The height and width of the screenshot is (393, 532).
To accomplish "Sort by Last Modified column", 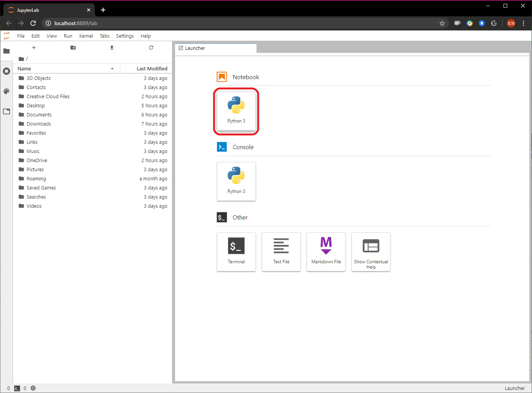I will (x=146, y=68).
